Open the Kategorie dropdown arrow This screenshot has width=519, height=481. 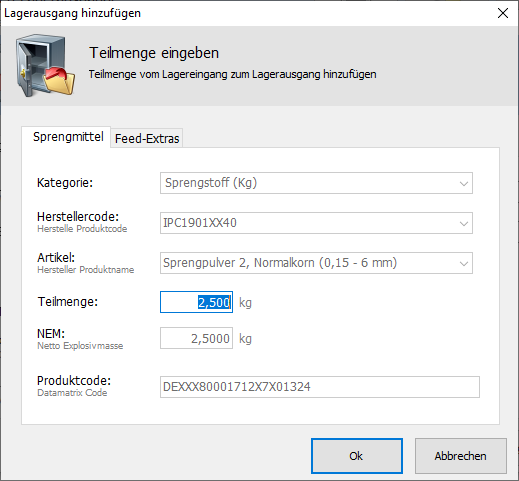464,183
